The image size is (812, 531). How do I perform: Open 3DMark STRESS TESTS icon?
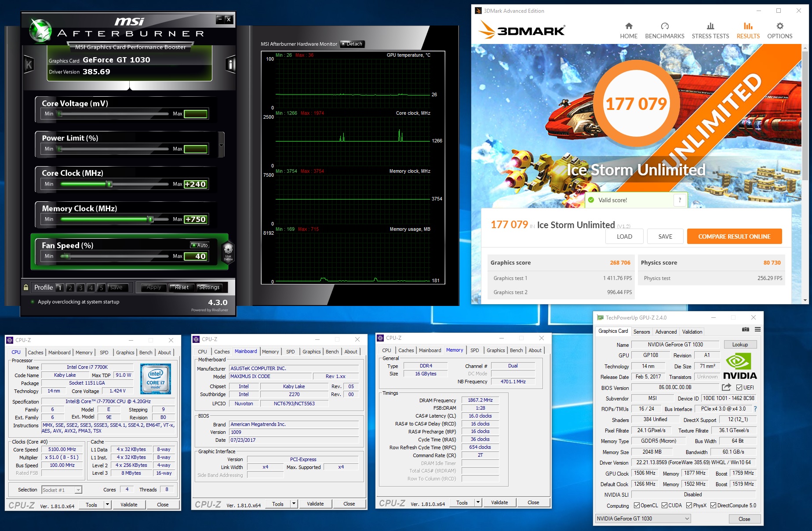(710, 26)
